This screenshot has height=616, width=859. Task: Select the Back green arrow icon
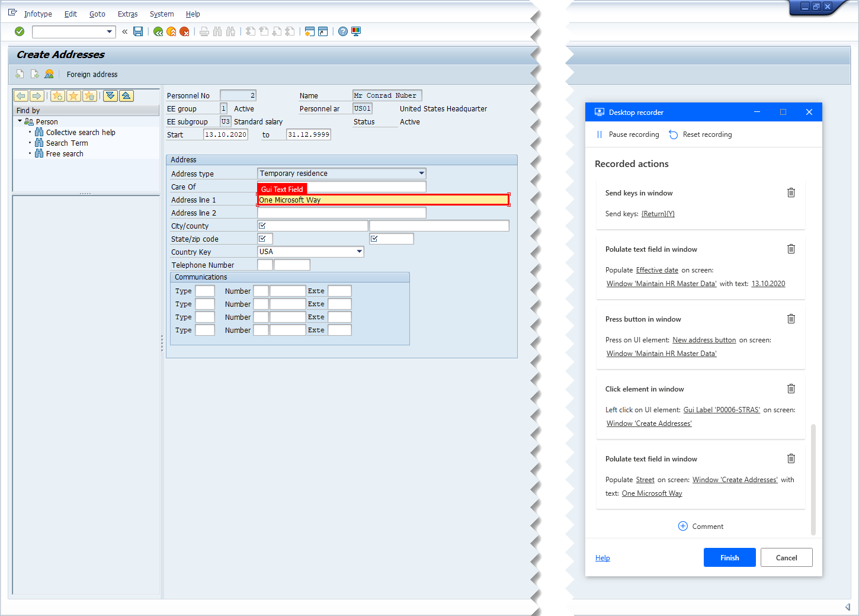158,31
